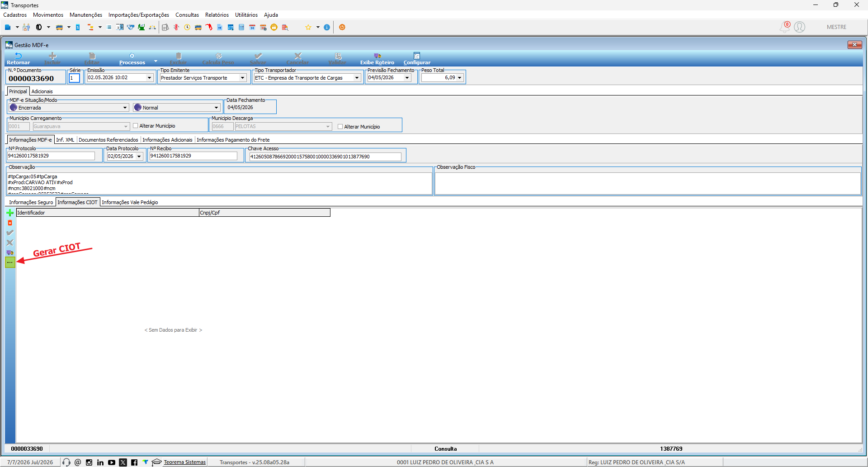Click the red delete-row icon in sidebar
Screen dimensions: 868x467
point(10,223)
